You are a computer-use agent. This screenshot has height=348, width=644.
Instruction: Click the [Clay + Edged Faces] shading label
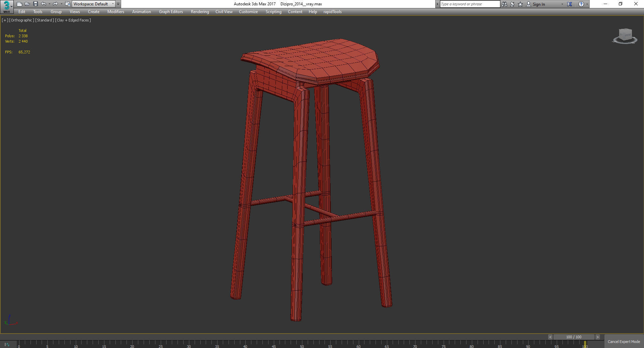tap(73, 20)
